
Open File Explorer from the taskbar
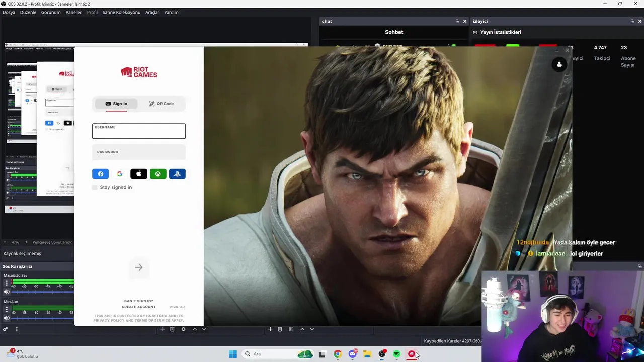coord(367,354)
